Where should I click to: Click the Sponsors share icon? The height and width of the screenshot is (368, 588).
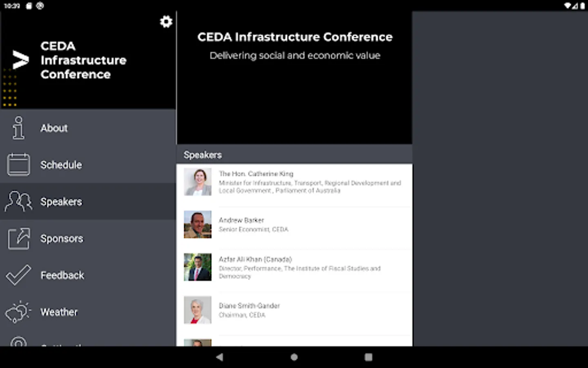[18, 238]
